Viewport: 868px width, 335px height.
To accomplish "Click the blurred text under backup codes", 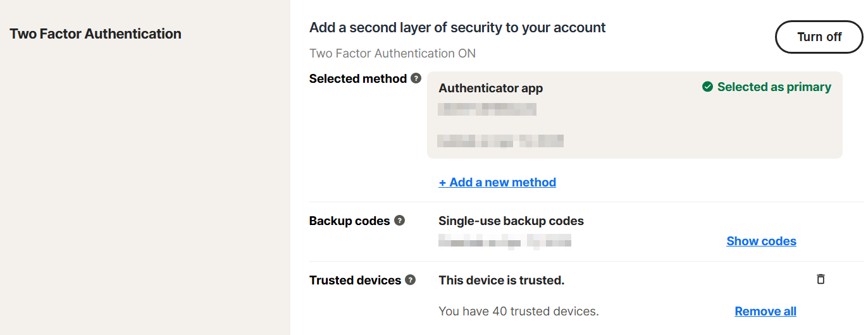I will (x=505, y=240).
